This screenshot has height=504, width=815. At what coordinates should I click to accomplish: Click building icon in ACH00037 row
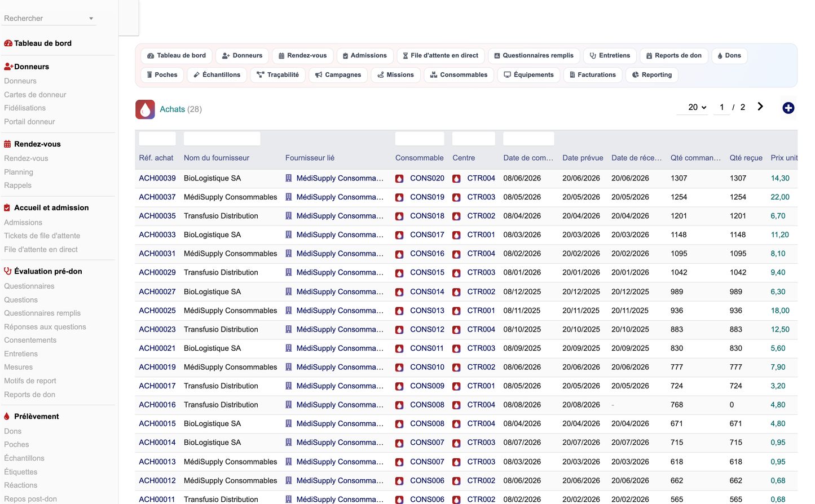[x=288, y=197]
